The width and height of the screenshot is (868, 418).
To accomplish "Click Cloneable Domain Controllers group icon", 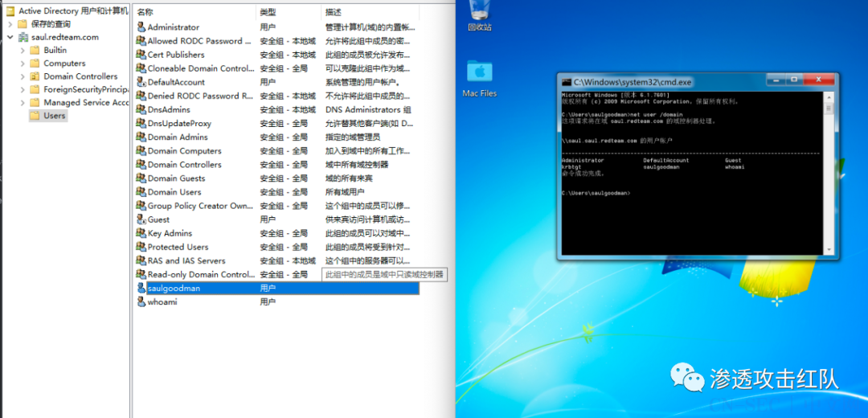I will pos(141,68).
